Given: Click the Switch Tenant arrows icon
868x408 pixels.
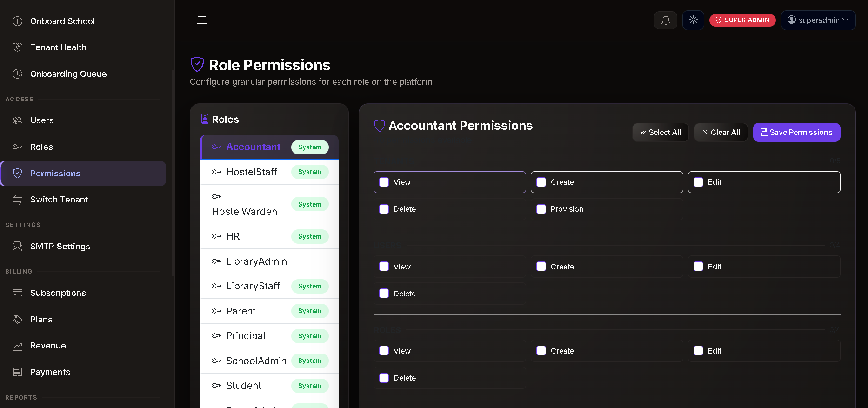Looking at the screenshot, I should click(x=17, y=200).
